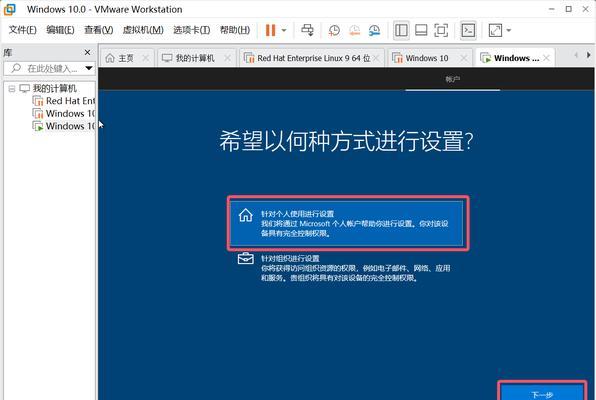The image size is (596, 400).
Task: Click the 帐户 setup step header
Action: pyautogui.click(x=452, y=79)
